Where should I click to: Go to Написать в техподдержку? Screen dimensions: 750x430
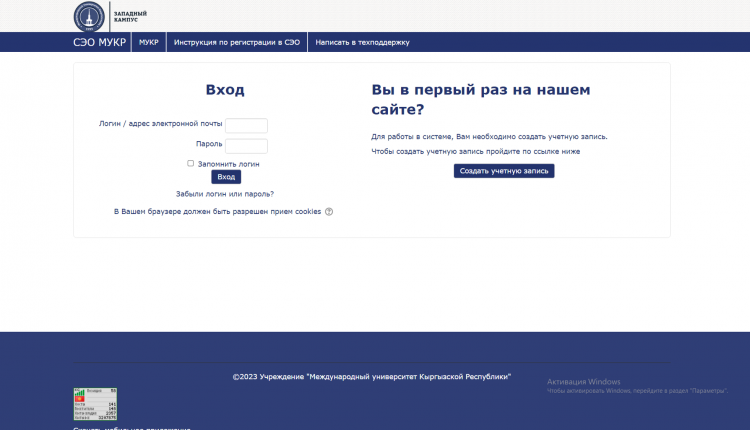[362, 42]
